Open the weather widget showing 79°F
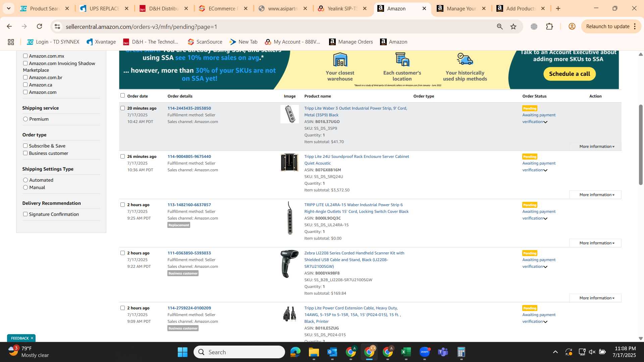Image resolution: width=644 pixels, height=362 pixels. coord(29,352)
